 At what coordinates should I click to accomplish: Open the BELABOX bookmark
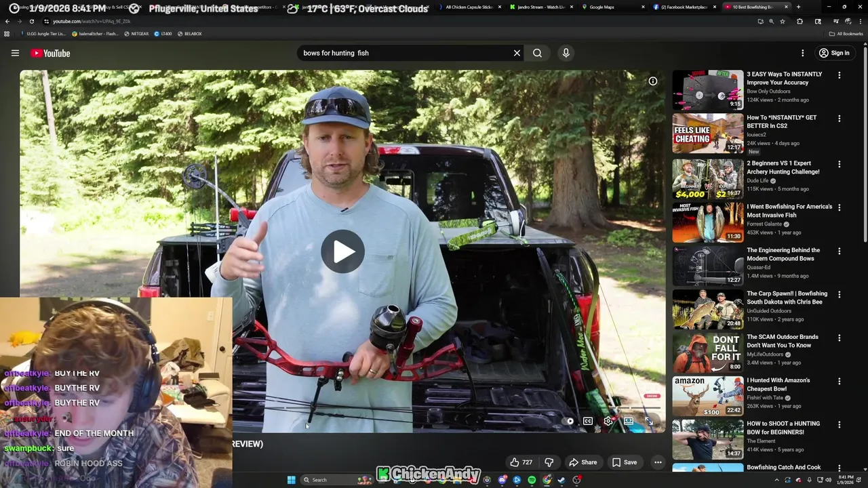(189, 33)
